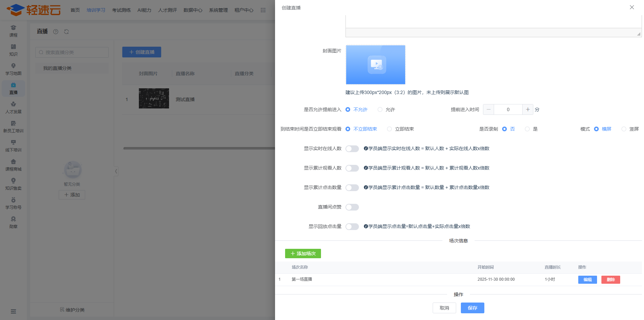Open the 课程商城 sidebar icon
This screenshot has height=320, width=644.
13,165
